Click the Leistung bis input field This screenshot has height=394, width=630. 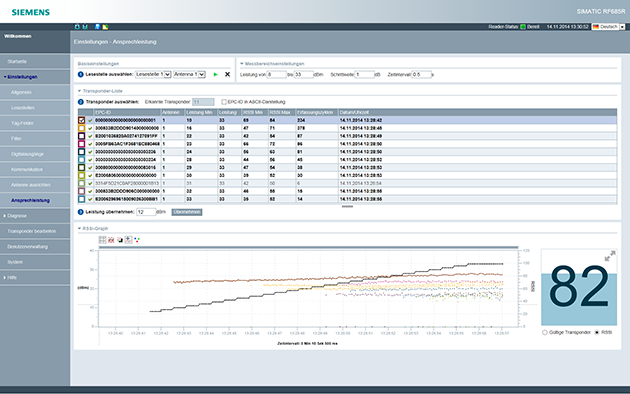(x=304, y=75)
